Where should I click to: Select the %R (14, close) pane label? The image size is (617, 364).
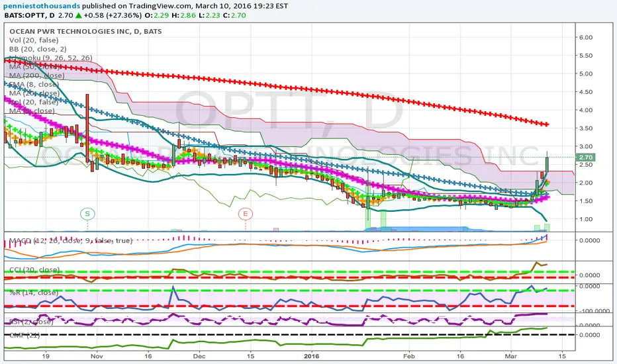[x=34, y=293]
